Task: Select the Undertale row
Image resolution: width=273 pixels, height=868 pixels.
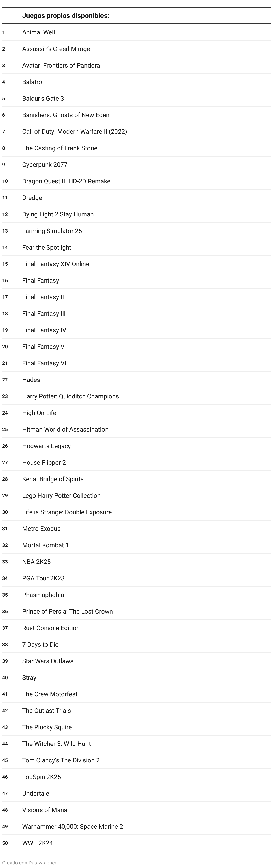Action: click(x=136, y=793)
